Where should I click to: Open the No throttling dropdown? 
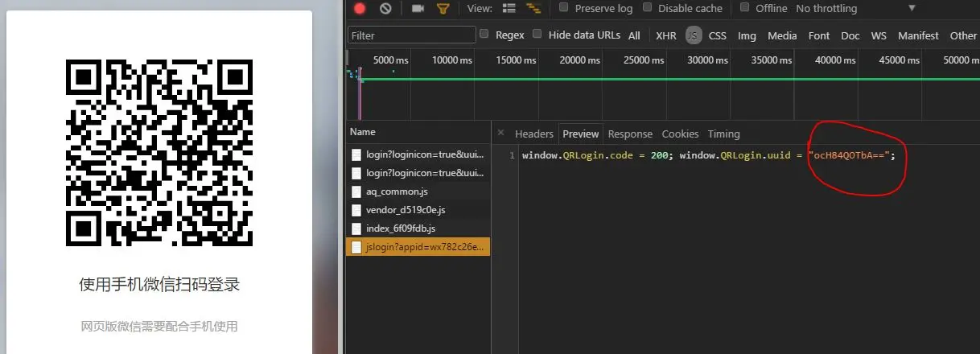point(855,8)
